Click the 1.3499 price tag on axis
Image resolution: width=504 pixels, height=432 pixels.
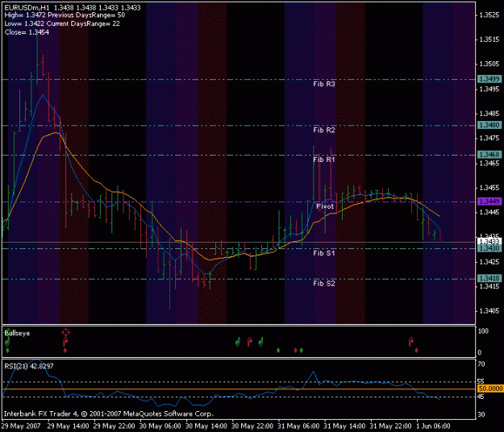489,79
